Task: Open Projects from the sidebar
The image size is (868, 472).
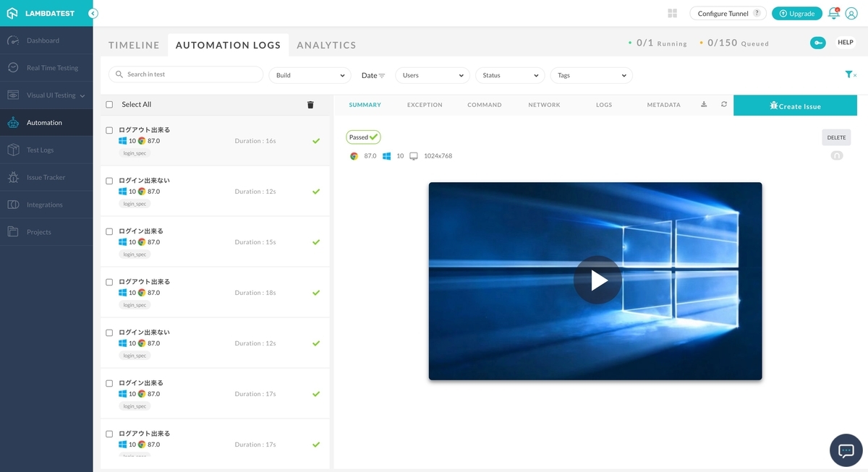Action: tap(46, 233)
